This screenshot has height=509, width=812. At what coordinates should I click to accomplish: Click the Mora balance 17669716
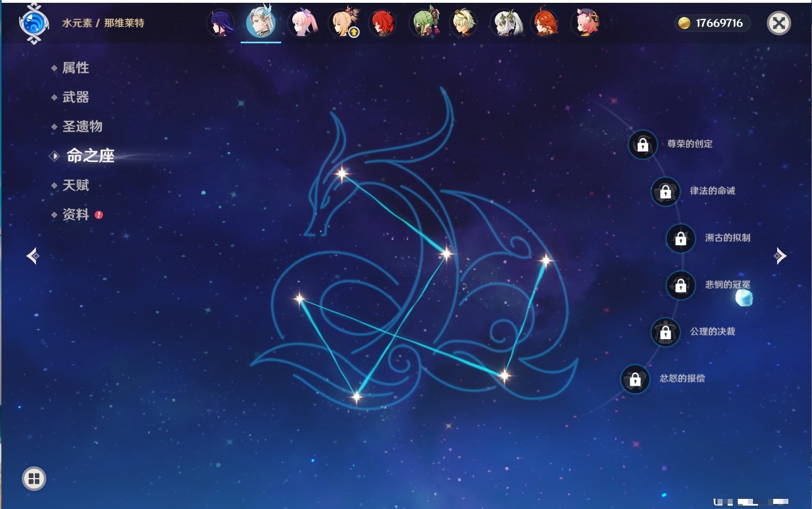coord(712,23)
